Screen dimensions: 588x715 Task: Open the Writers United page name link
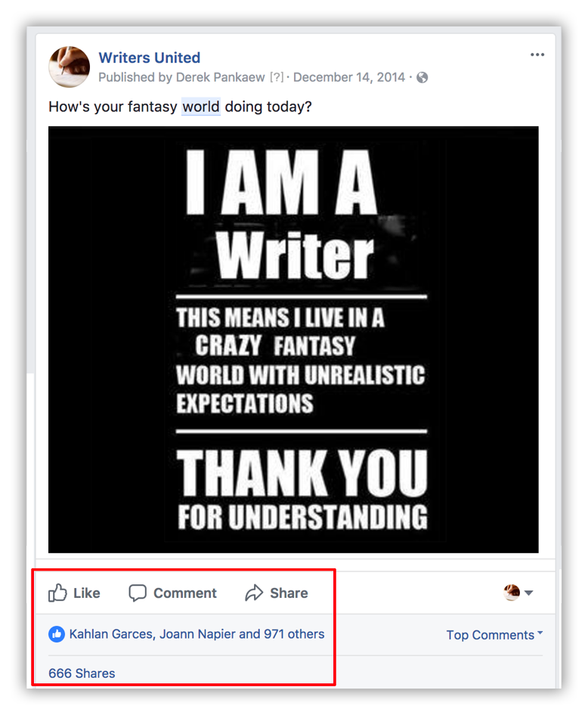[x=149, y=58]
